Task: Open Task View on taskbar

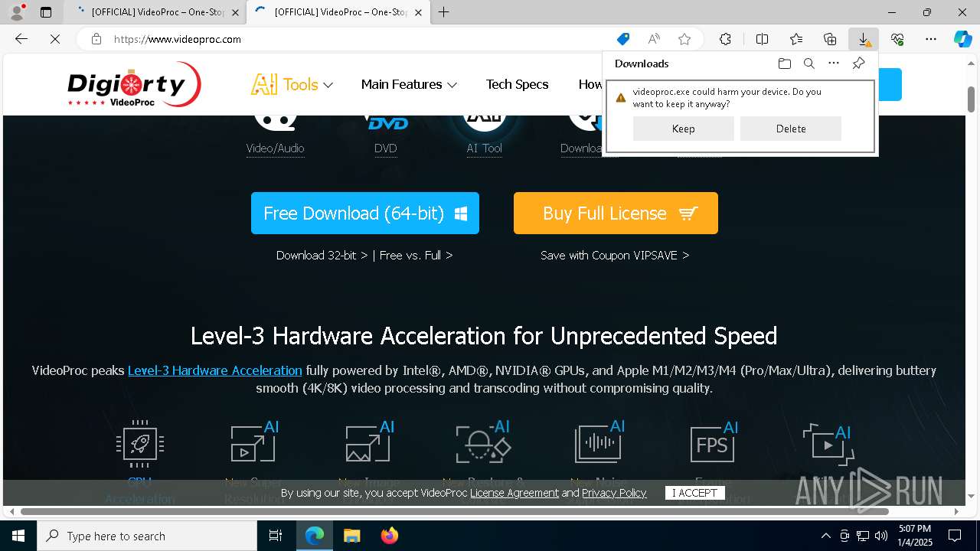Action: click(x=276, y=536)
